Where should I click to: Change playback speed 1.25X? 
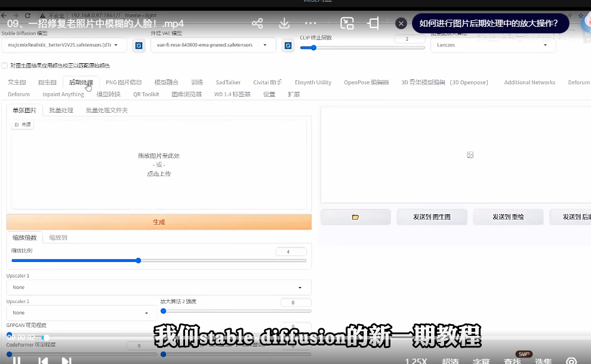(x=415, y=361)
